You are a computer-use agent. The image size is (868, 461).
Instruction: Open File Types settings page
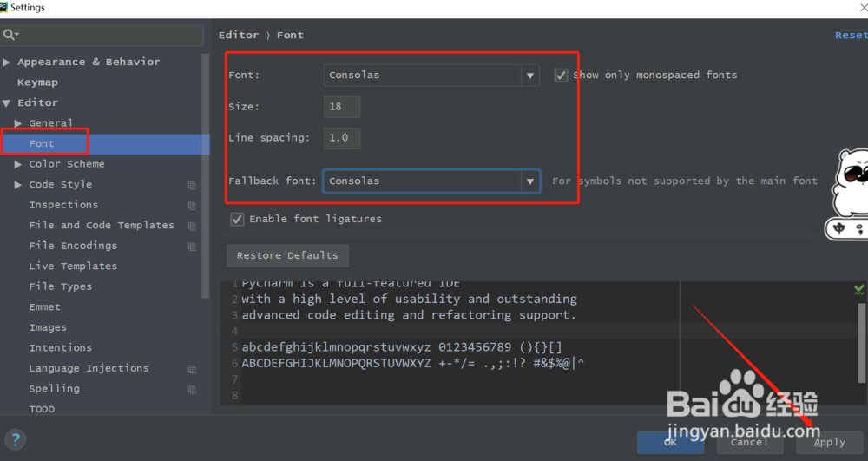60,286
